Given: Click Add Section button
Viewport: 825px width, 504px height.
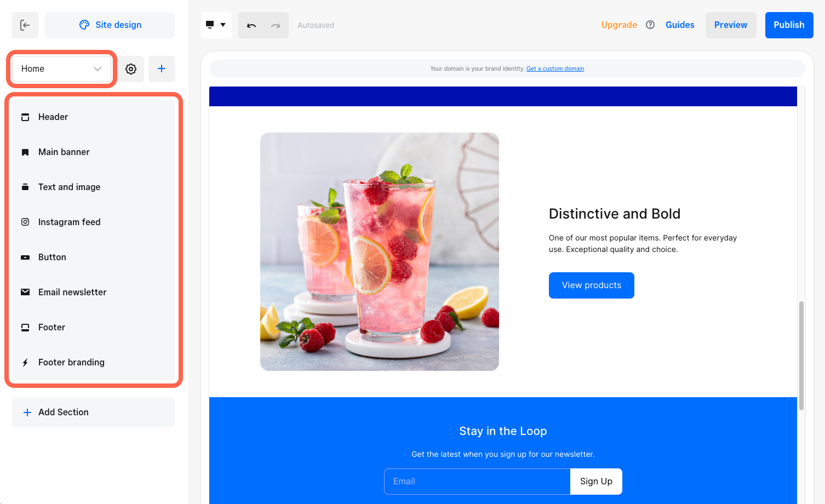Looking at the screenshot, I should click(94, 413).
